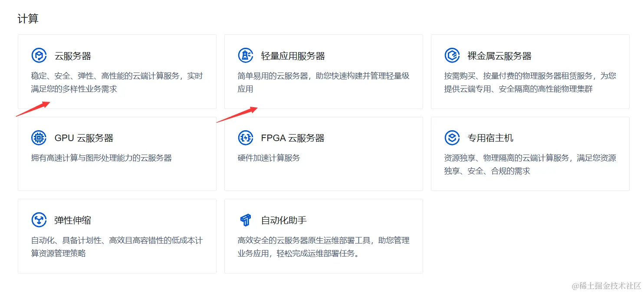Select the FPGA 云服务器 title
644x293 pixels.
(293, 138)
